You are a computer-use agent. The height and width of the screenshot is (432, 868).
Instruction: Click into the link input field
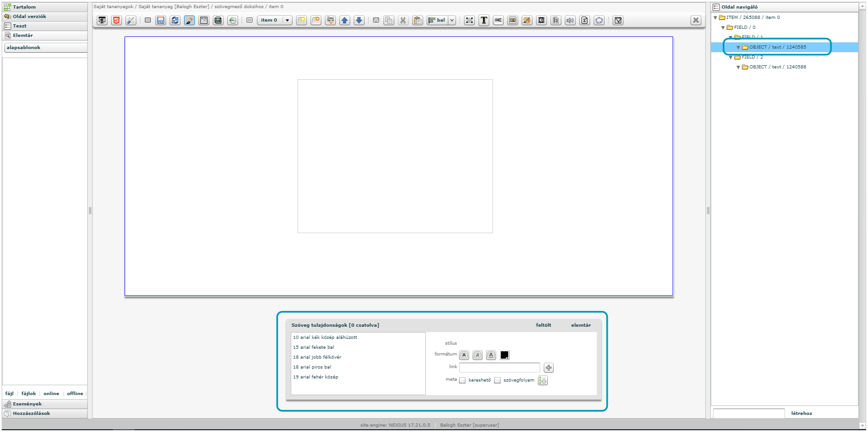click(499, 368)
